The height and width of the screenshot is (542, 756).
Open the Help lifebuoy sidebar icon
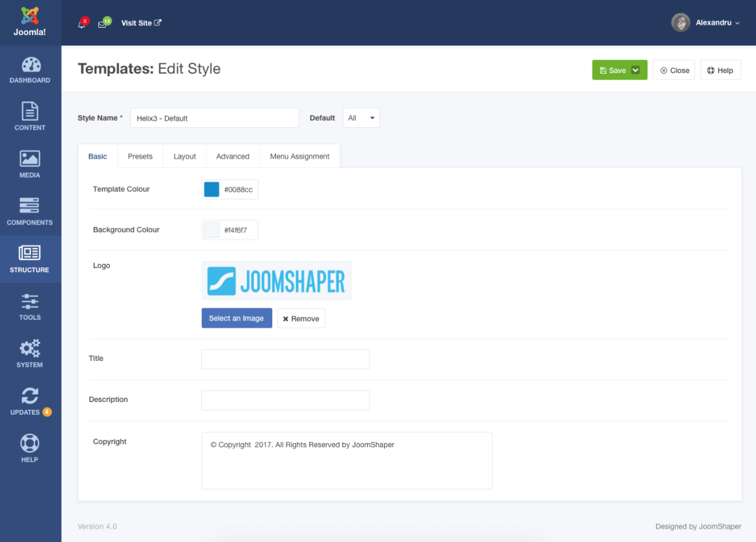pyautogui.click(x=30, y=443)
